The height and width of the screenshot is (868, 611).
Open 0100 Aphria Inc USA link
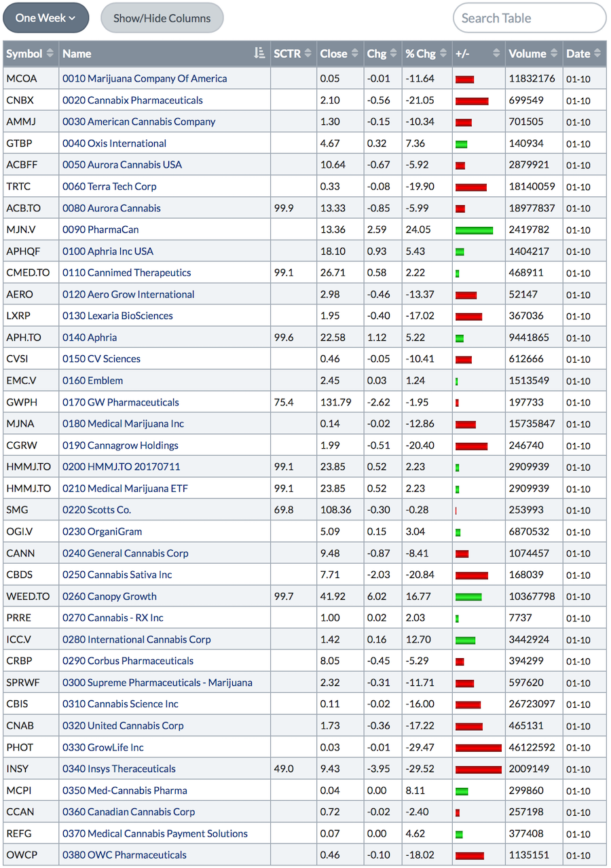tap(108, 251)
